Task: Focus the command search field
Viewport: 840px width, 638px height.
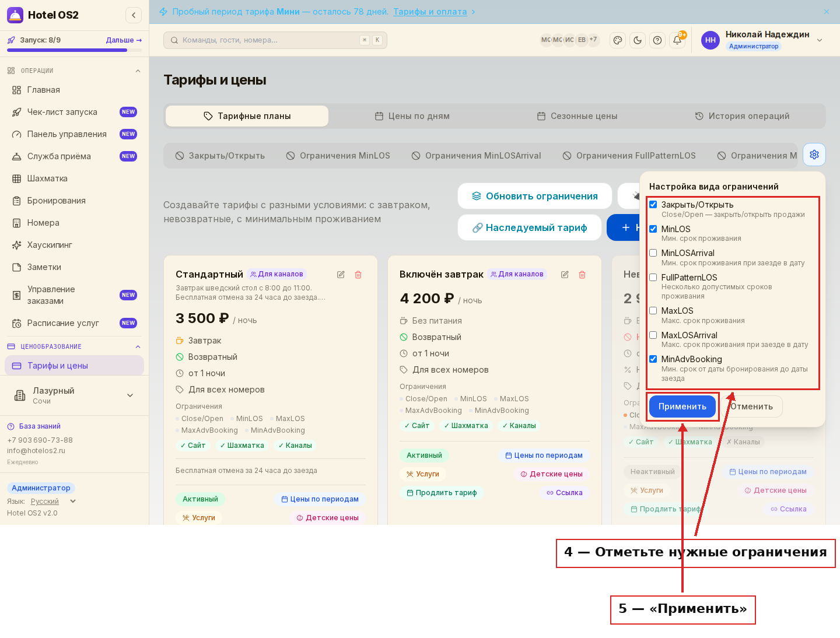Action: pyautogui.click(x=275, y=40)
